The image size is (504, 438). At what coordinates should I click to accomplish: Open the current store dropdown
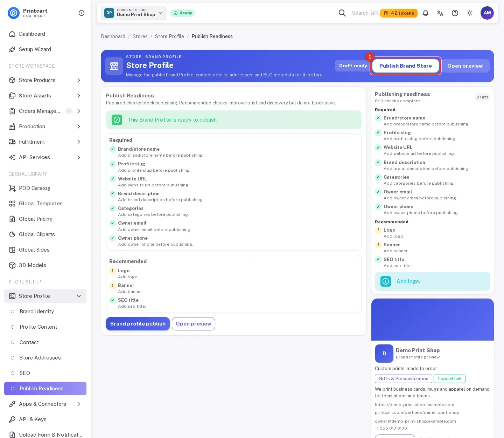coord(133,13)
